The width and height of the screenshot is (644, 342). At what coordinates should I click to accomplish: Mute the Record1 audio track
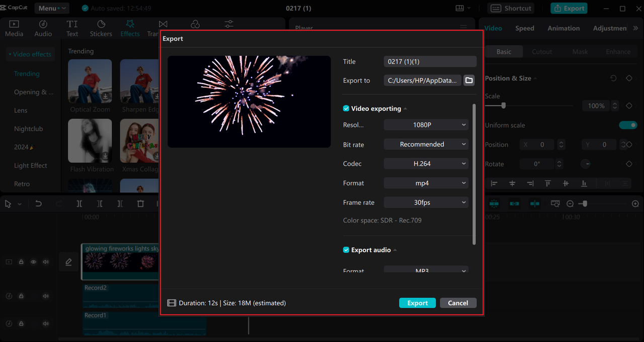(x=46, y=323)
